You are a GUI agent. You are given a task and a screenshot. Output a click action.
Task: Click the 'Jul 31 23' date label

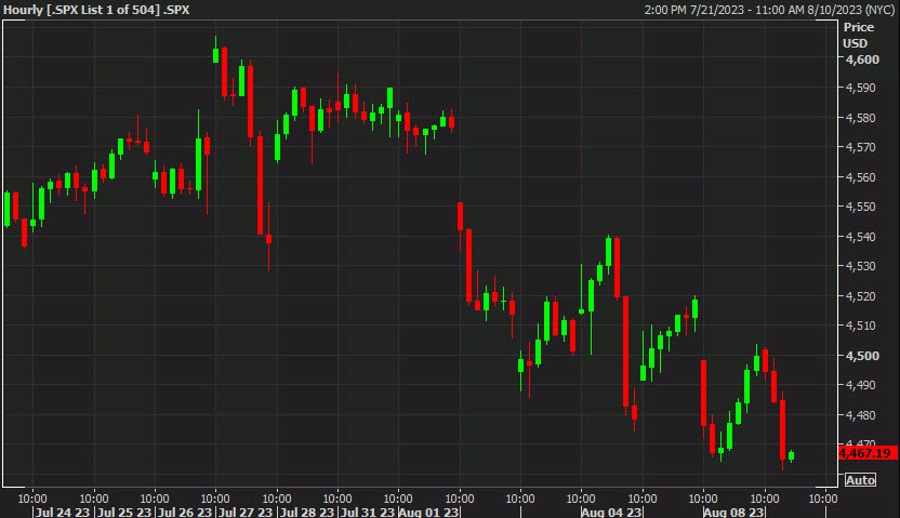(368, 512)
